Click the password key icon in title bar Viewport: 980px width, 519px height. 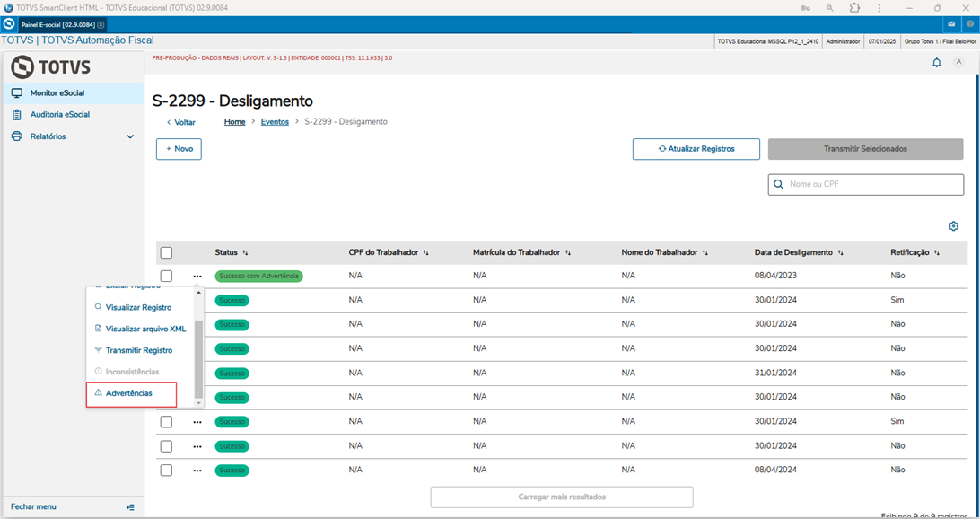(x=806, y=8)
